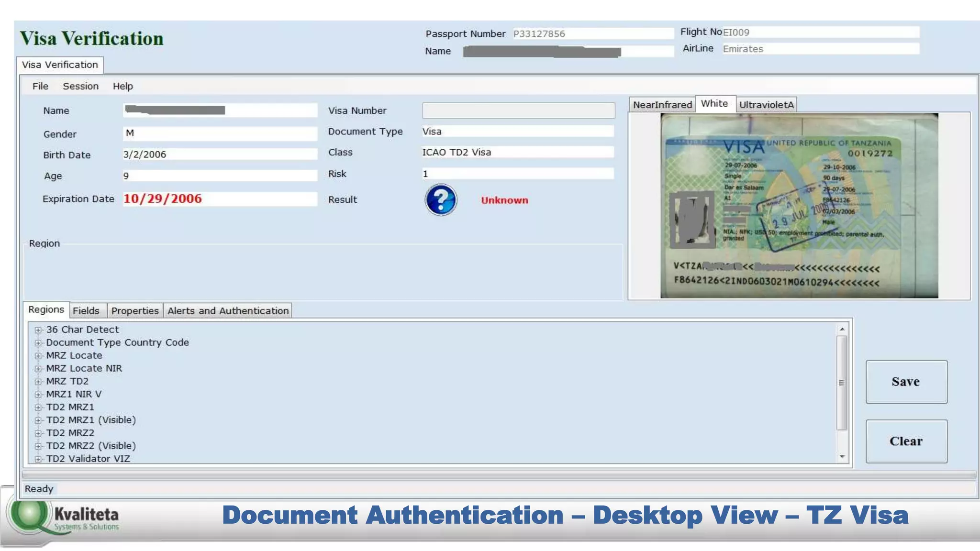Select the TD2 MRZ2 tree item
Screen dimensions: 980x551
70,433
